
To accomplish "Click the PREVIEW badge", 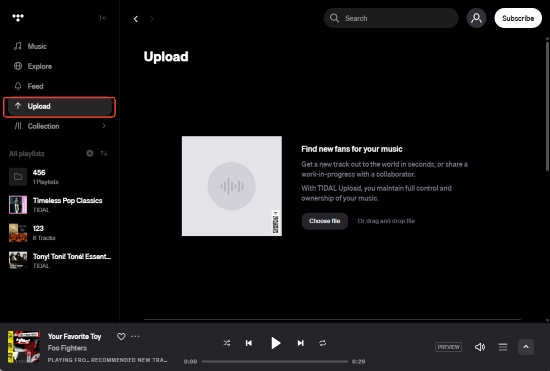I will coord(448,347).
